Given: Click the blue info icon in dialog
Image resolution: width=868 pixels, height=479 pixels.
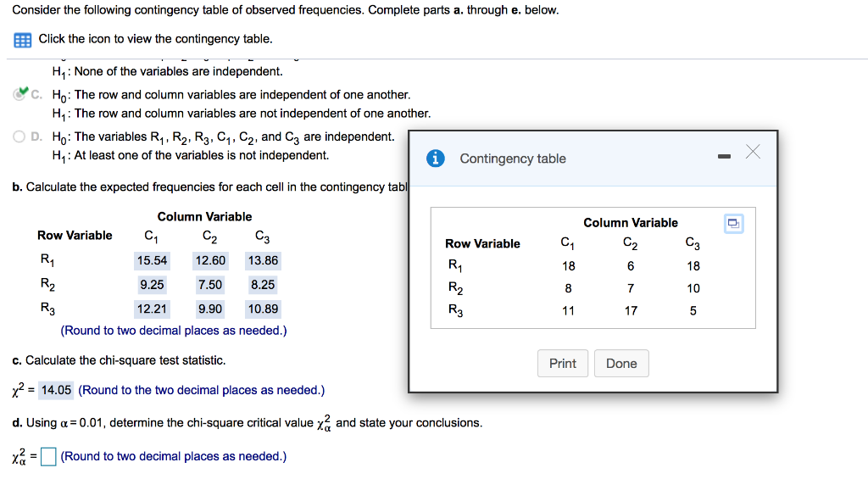Looking at the screenshot, I should point(435,159).
